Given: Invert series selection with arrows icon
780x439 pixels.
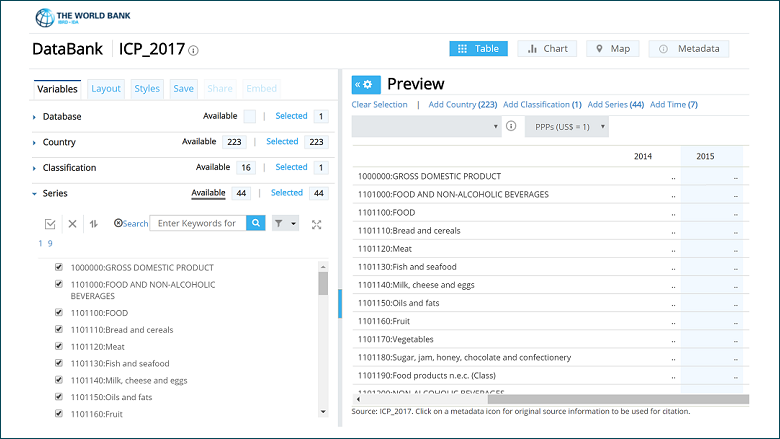Looking at the screenshot, I should 94,224.
